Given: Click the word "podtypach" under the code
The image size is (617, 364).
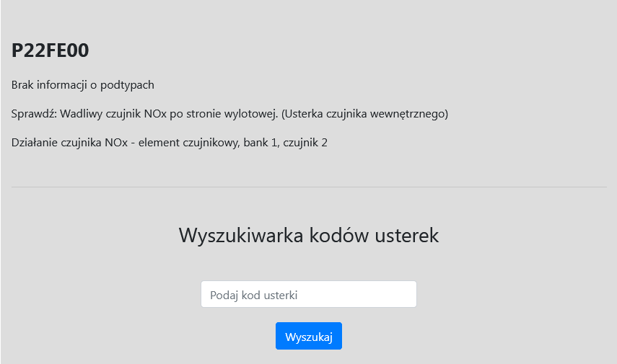Looking at the screenshot, I should tap(127, 85).
